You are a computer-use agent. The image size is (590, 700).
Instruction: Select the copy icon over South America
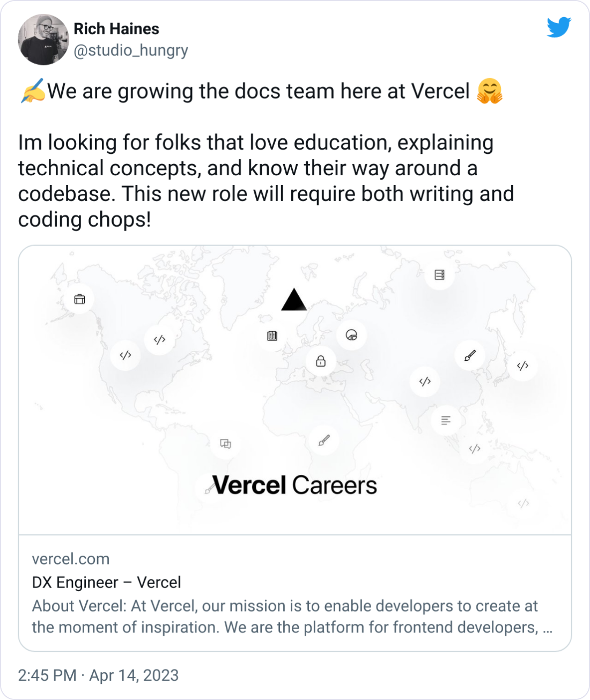(x=225, y=443)
